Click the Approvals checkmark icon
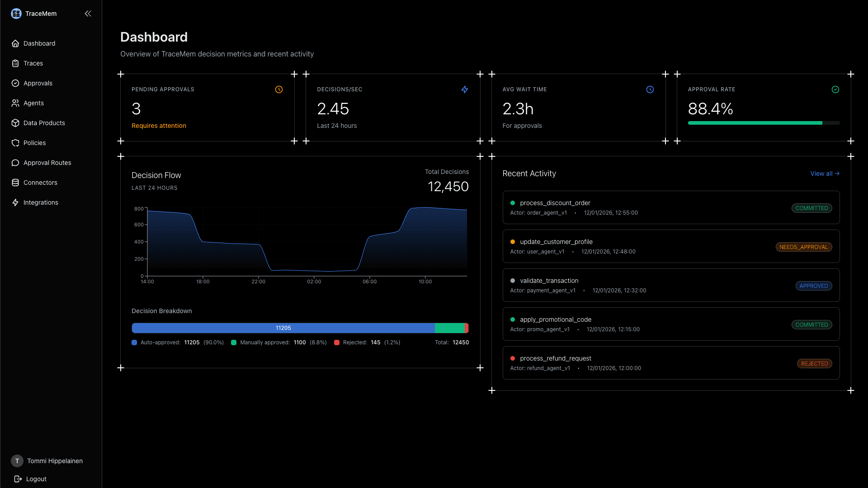This screenshot has height=488, width=868. [15, 83]
